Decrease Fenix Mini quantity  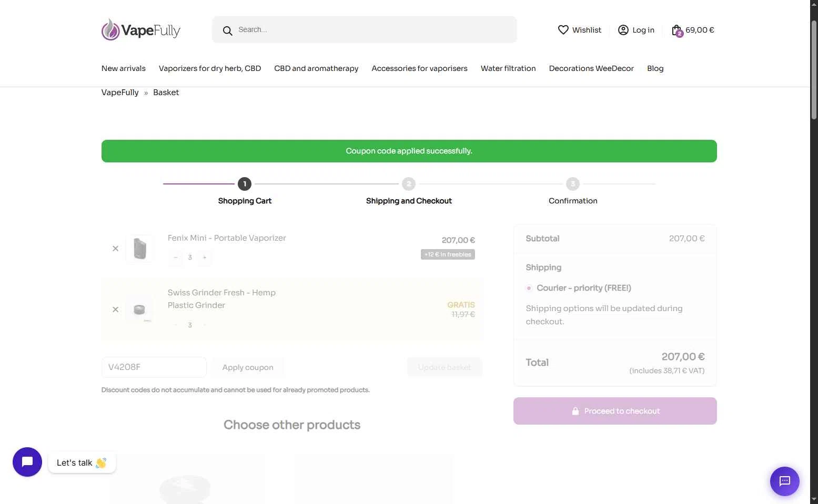[x=176, y=258]
